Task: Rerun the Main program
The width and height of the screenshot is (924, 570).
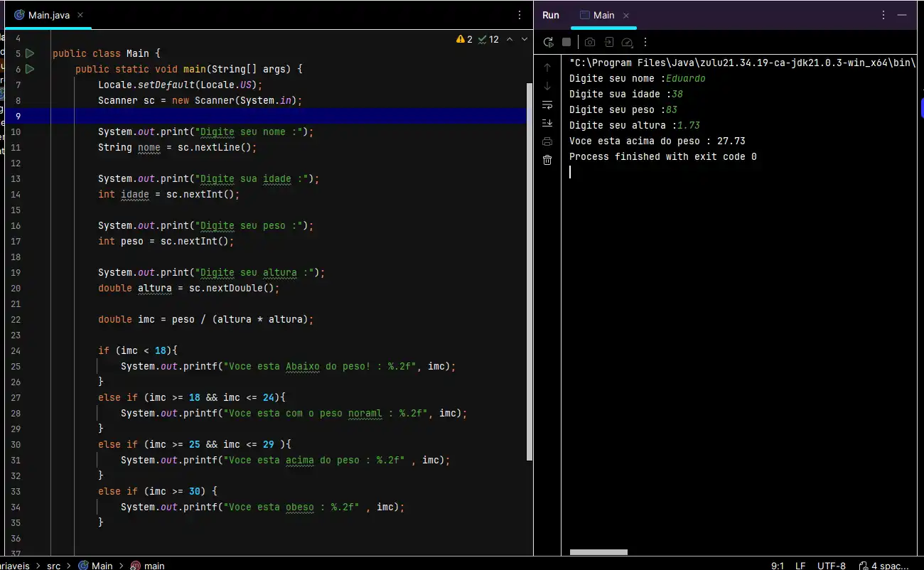Action: (x=548, y=42)
